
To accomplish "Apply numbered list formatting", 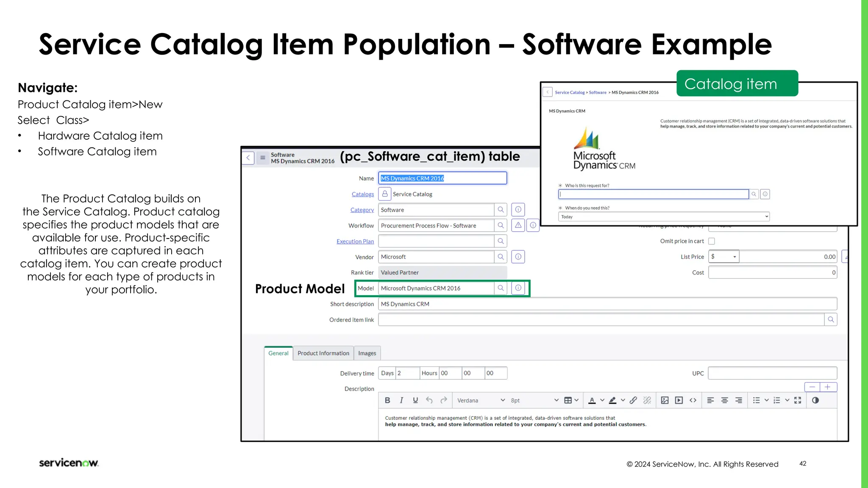I will click(x=777, y=400).
